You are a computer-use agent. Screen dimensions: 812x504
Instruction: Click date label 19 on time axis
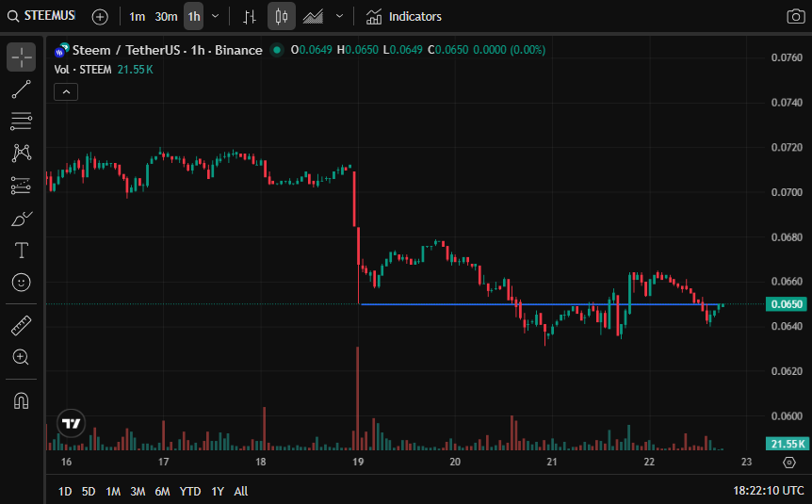pos(358,462)
